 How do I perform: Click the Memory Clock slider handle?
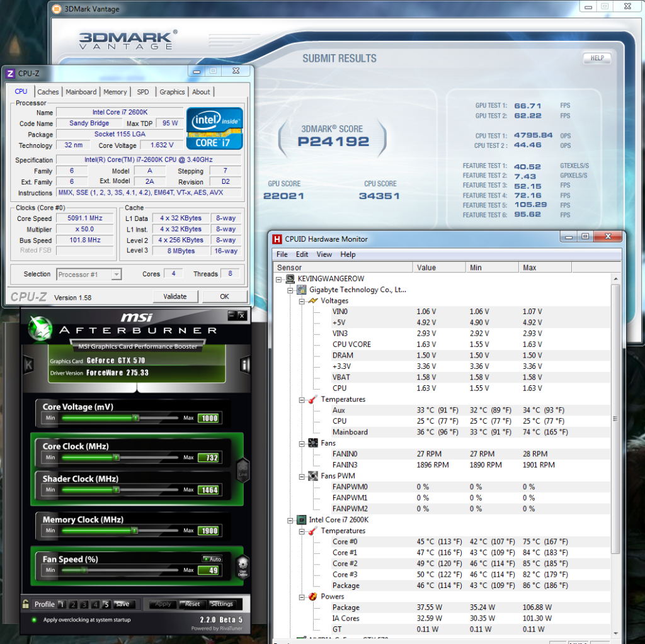[135, 531]
